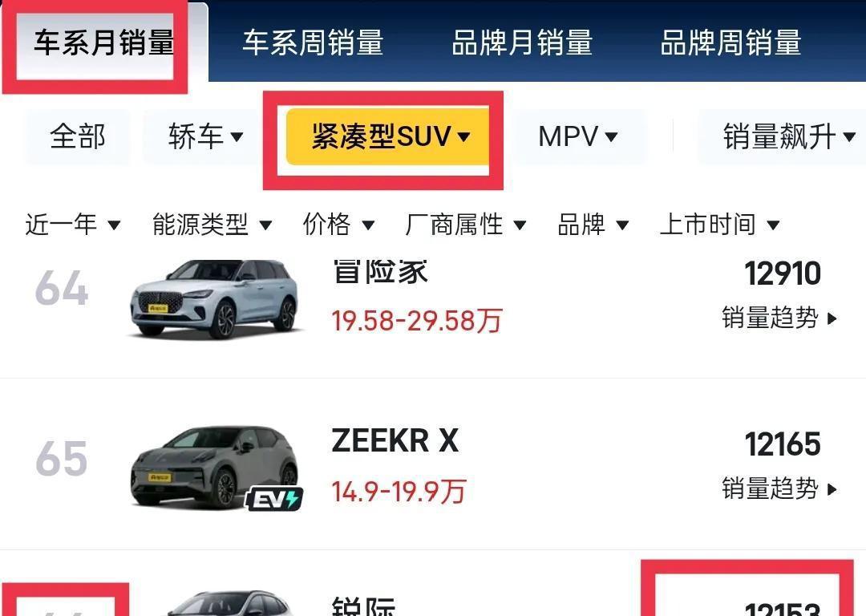Open the 品牌月销量 tab
The width and height of the screenshot is (866, 616).
click(522, 43)
